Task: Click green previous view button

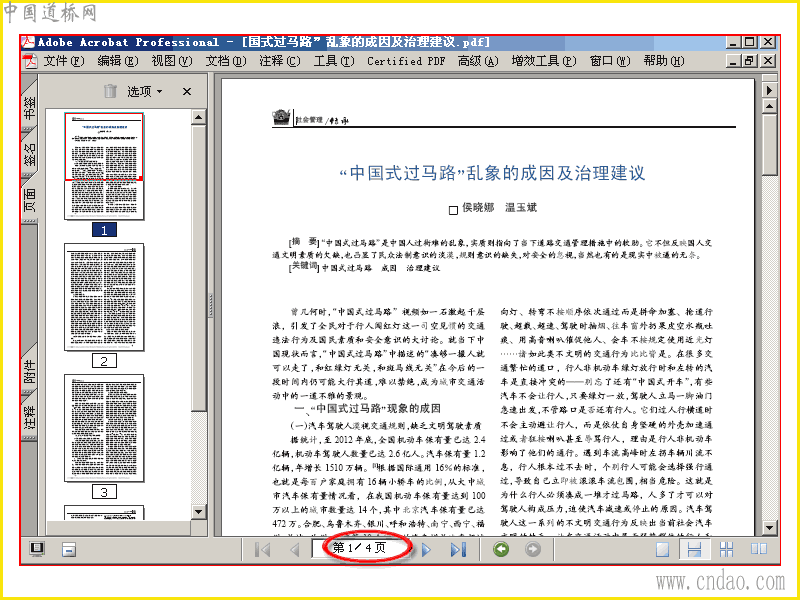Action: [501, 549]
